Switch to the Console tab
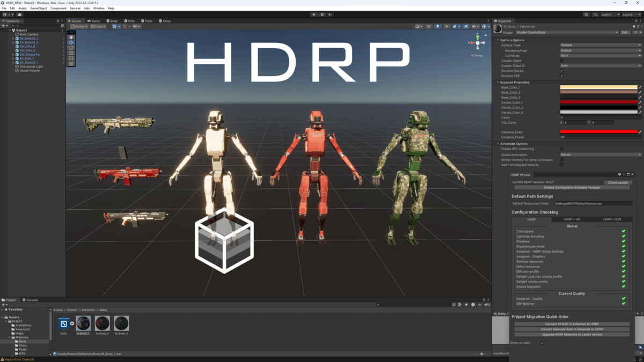 pos(30,300)
